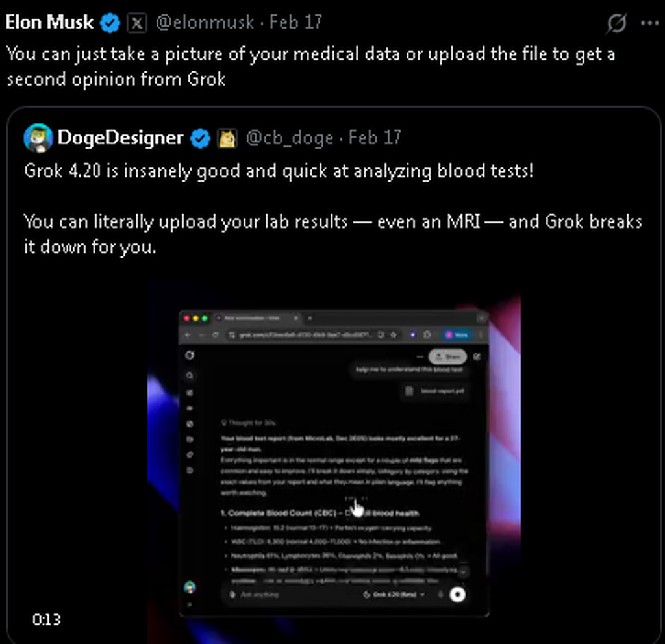Open the tweet's three-dot more options menu
Screen dimensions: 665x644
(649, 23)
